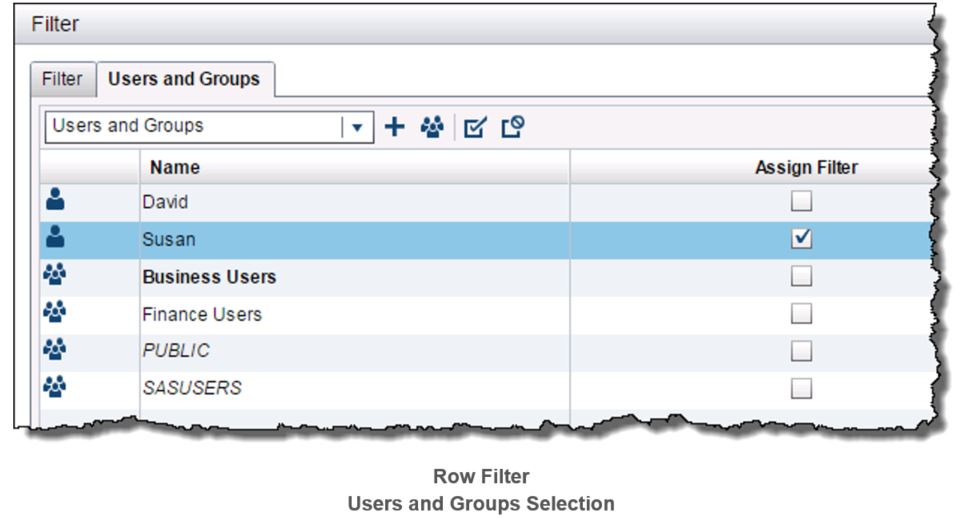This screenshot has height=518, width=964.
Task: Switch to the Filter tab
Action: pos(63,79)
